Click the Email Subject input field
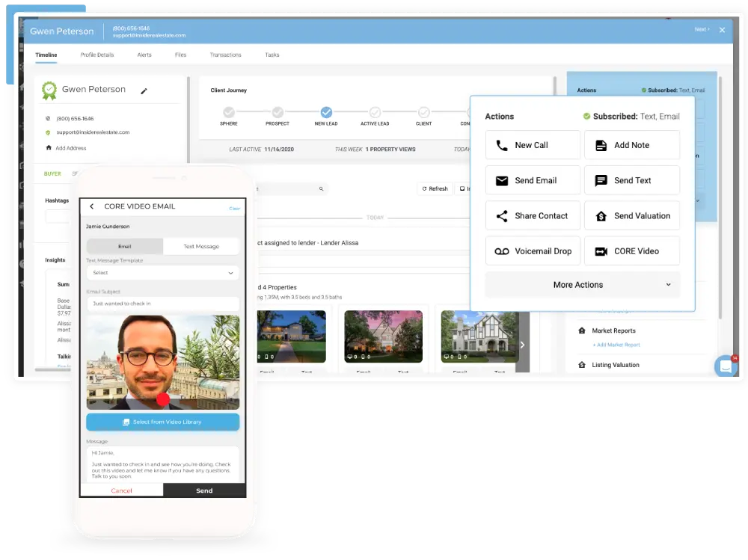This screenshot has height=560, width=748. click(x=162, y=304)
